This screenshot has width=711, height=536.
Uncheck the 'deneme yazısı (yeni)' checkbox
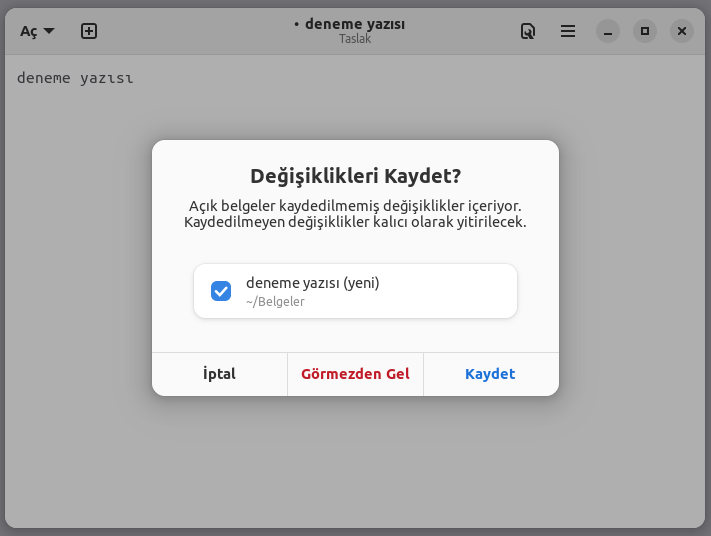pyautogui.click(x=221, y=291)
